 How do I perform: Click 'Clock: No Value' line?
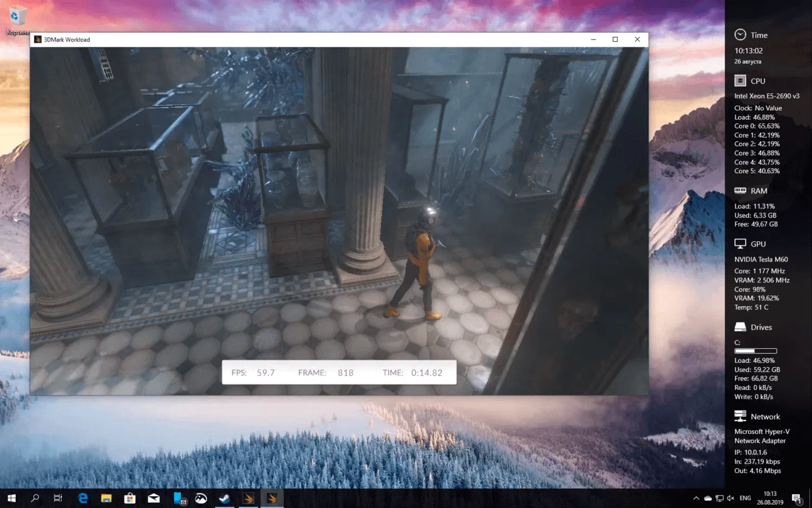[758, 108]
